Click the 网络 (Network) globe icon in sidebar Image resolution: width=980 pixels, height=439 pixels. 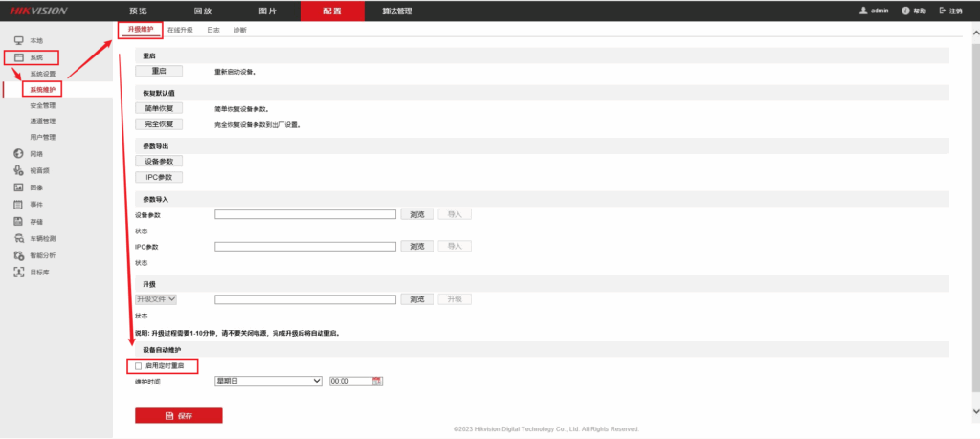(x=18, y=153)
